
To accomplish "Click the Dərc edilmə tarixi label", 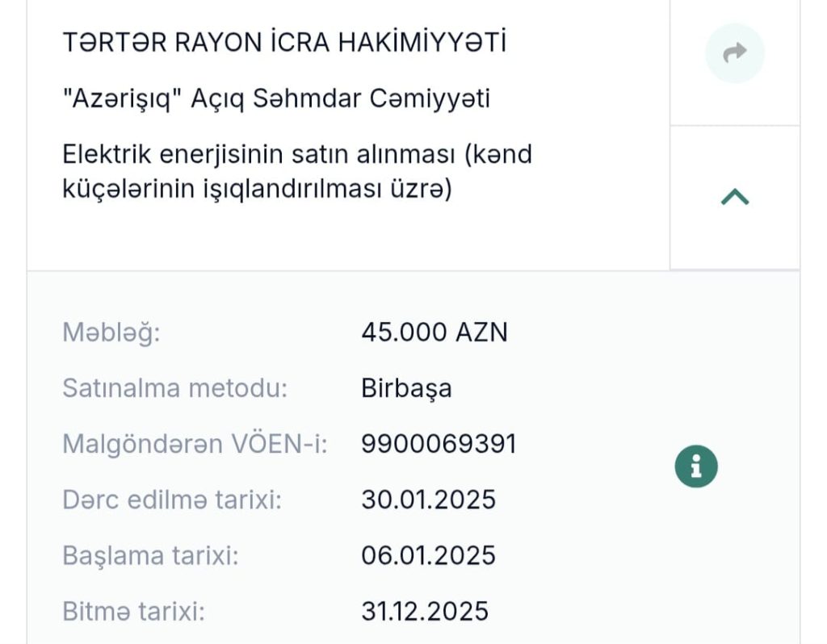I will (171, 500).
